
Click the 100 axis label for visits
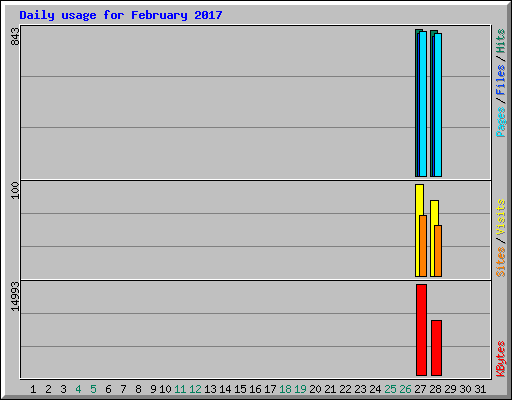15,190
